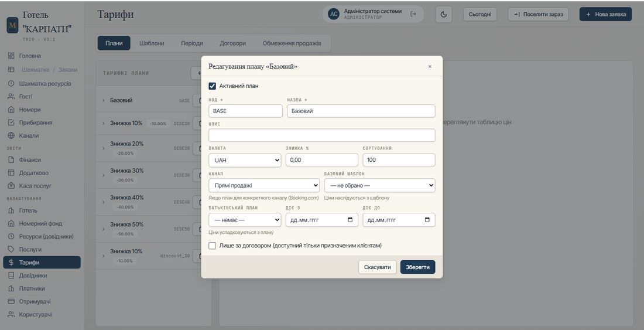Image resolution: width=644 pixels, height=330 pixels.
Task: Click the Послуги tag icon
Action: [x=12, y=250]
